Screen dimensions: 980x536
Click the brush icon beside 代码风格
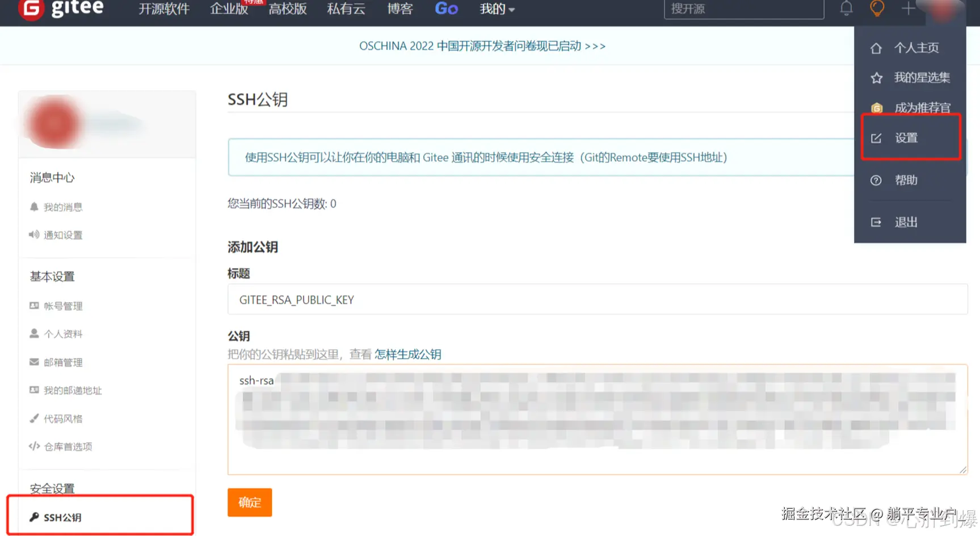(x=34, y=418)
